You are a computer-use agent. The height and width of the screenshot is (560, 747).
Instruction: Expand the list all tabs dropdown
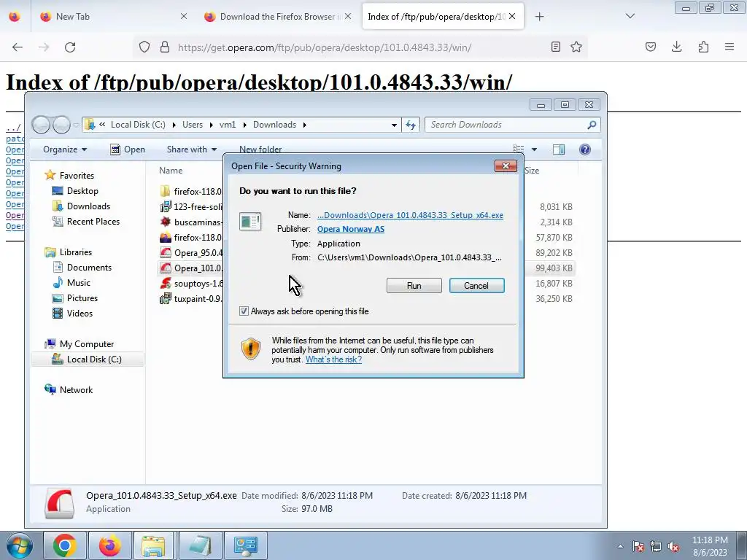click(x=630, y=16)
